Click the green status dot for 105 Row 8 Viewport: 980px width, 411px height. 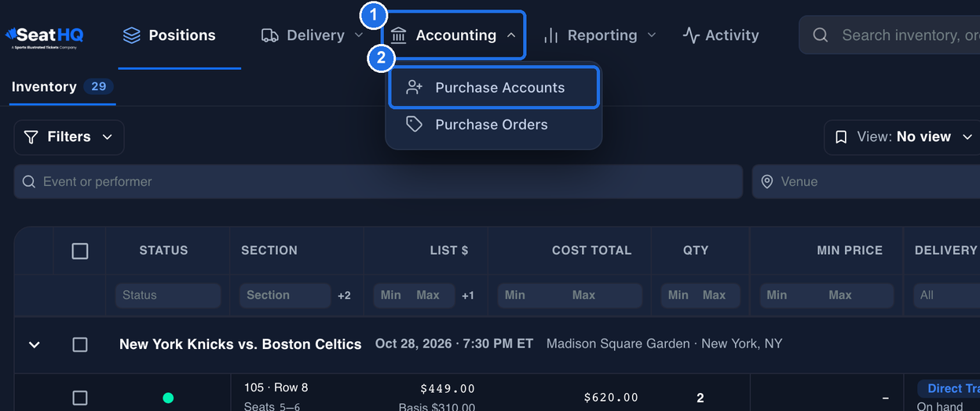(168, 398)
